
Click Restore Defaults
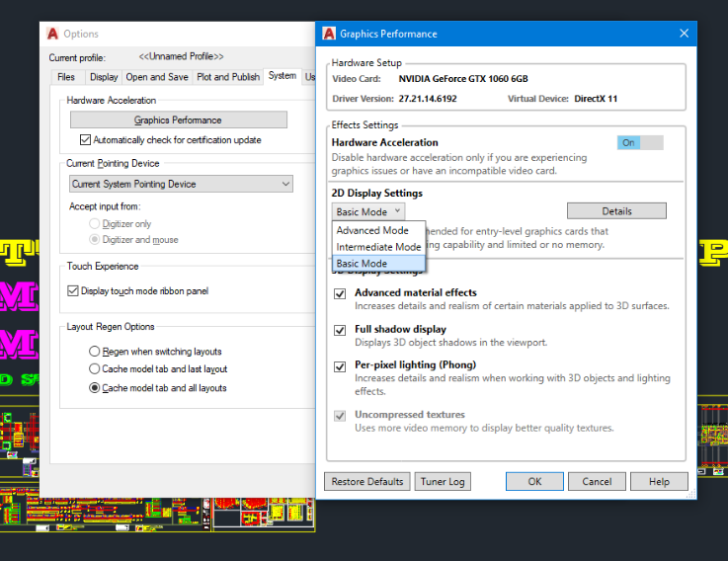366,482
